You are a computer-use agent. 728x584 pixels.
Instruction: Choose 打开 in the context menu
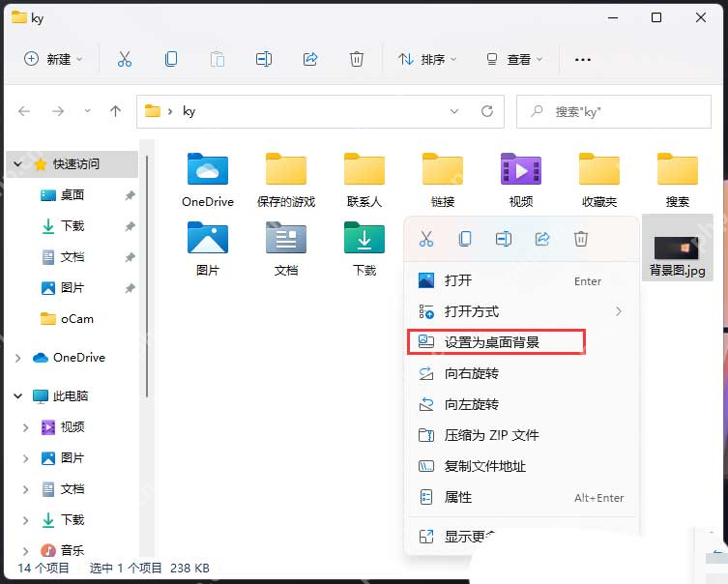[522, 280]
